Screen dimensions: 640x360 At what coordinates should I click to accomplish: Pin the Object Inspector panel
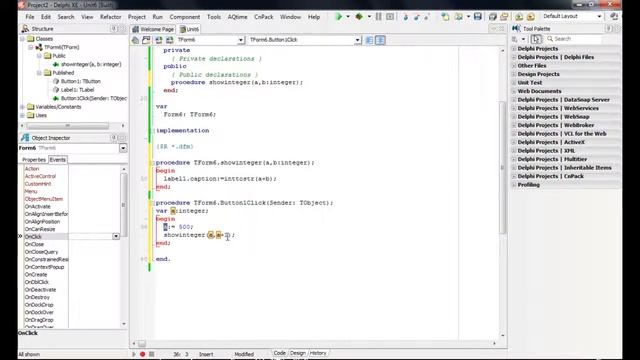click(113, 138)
